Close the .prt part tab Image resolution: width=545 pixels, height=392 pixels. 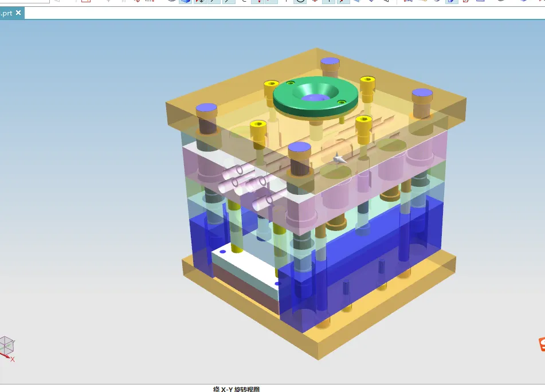(x=19, y=12)
